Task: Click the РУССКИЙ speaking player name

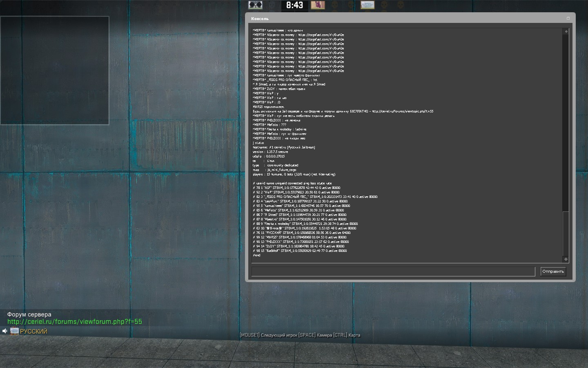Action: 33,332
